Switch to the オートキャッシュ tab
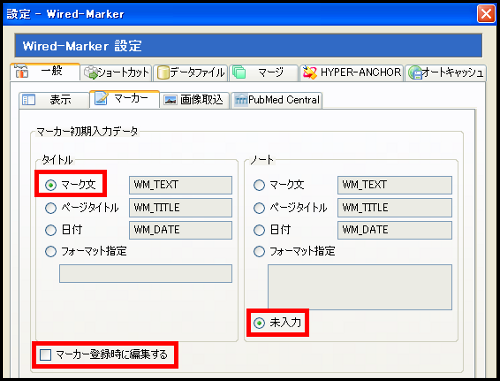 (x=446, y=72)
